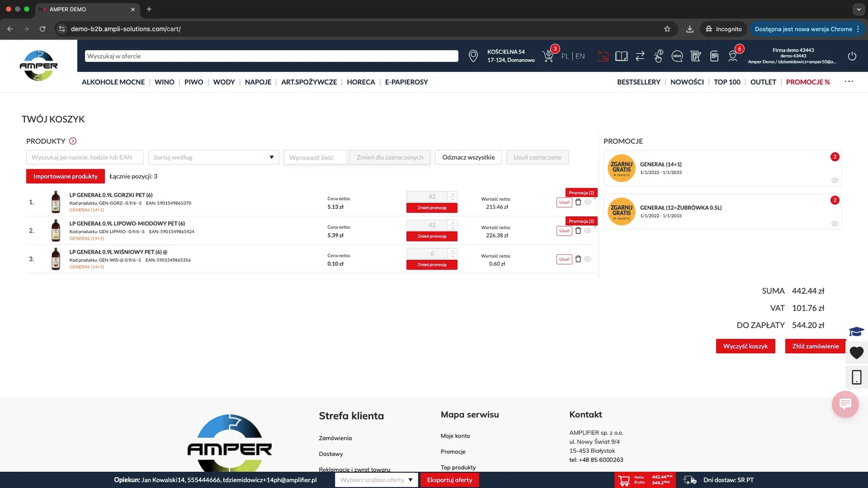
Task: Click the power logout icon
Action: click(852, 56)
